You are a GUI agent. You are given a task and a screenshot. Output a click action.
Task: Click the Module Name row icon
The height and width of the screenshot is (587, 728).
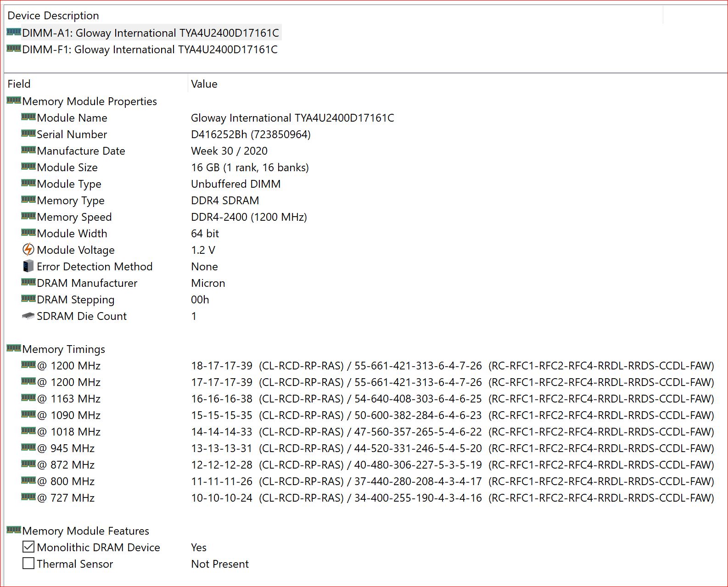(x=28, y=117)
